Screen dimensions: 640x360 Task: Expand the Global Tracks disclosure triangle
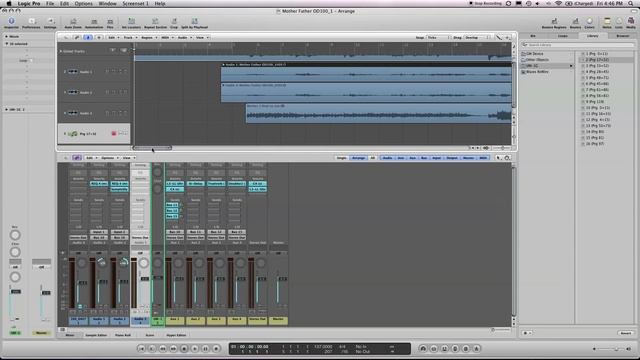[61, 51]
